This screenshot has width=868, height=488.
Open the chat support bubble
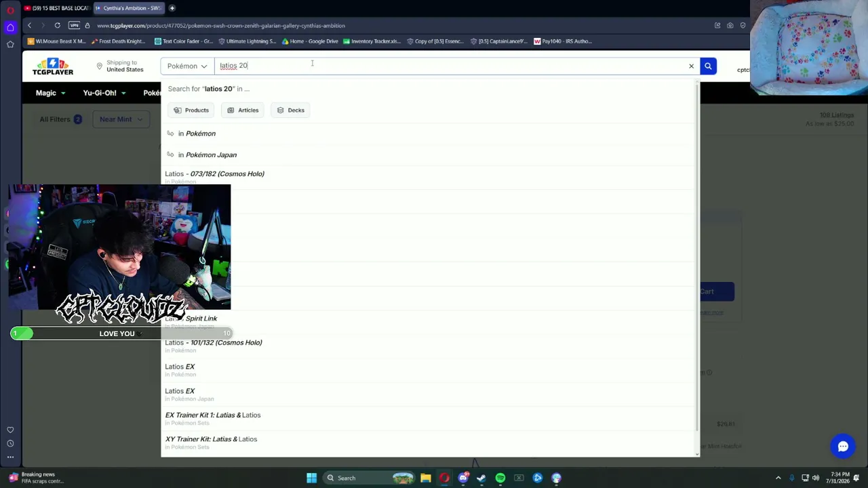843,447
